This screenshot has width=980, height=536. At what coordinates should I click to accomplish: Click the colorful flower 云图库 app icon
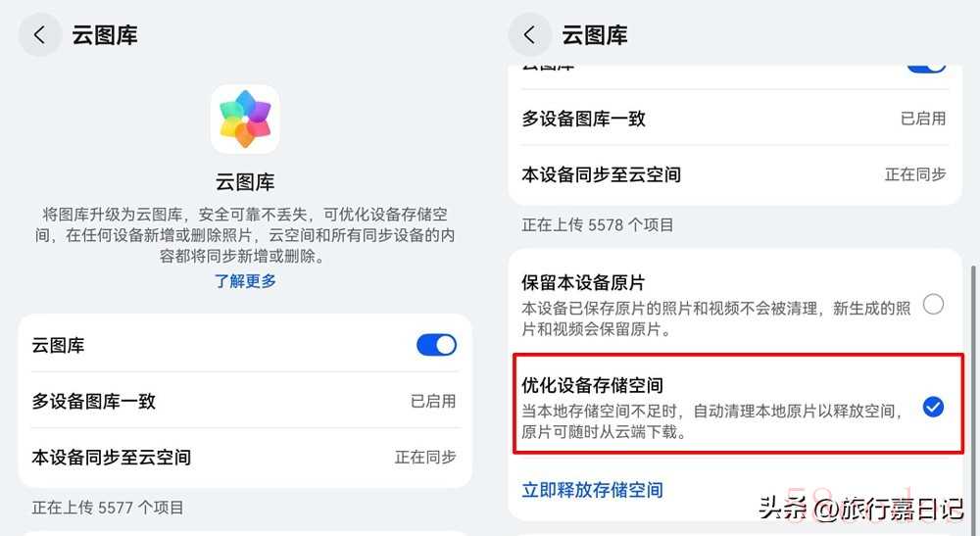(245, 119)
